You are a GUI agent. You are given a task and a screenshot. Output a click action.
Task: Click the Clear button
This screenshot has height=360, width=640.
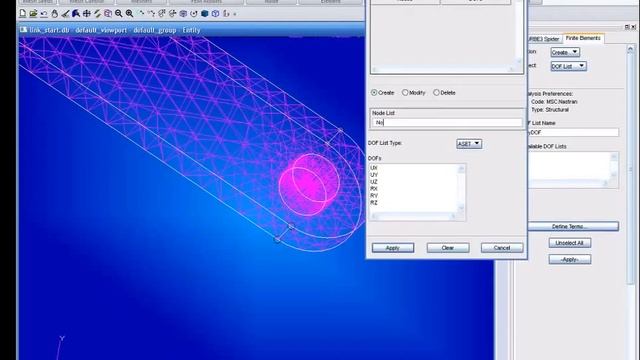coord(448,248)
